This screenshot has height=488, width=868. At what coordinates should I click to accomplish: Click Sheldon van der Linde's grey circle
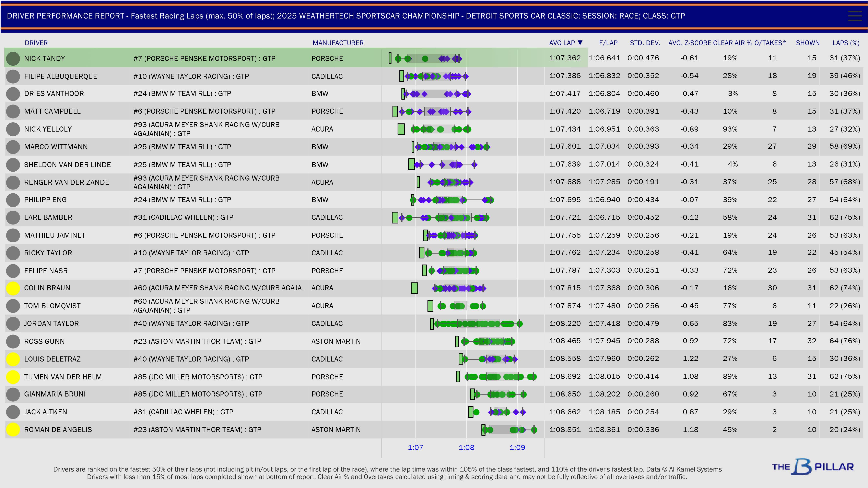coord(13,165)
